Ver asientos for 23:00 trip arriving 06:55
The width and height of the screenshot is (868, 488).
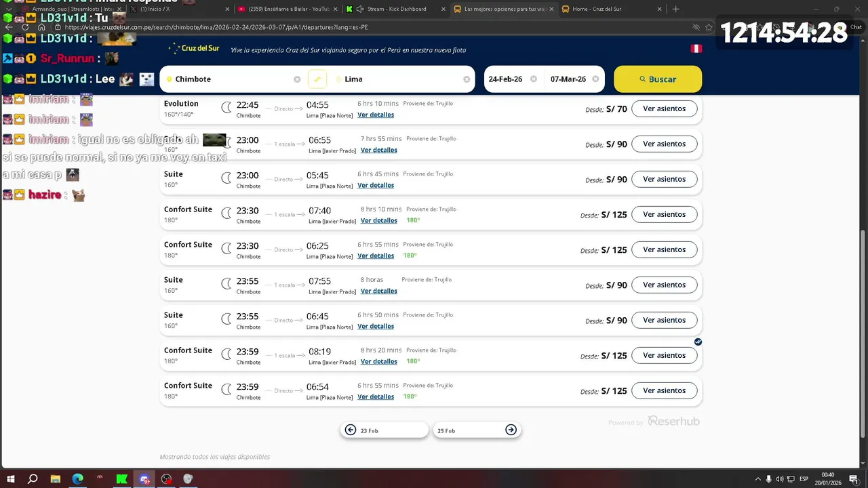pos(664,144)
